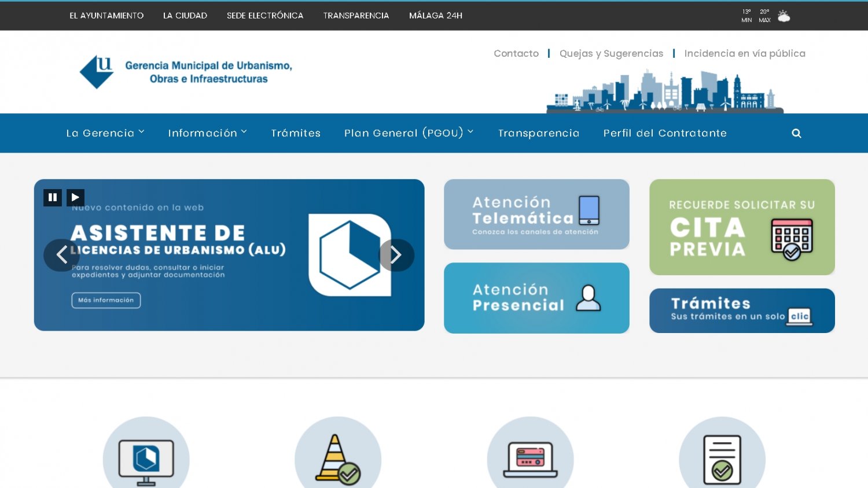This screenshot has height=488, width=868.
Task: Click the tablet icon in Atención Telemática
Action: (589, 210)
